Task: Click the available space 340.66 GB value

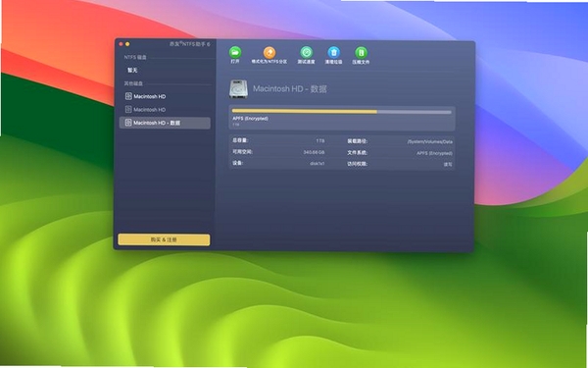Action: pyautogui.click(x=314, y=152)
